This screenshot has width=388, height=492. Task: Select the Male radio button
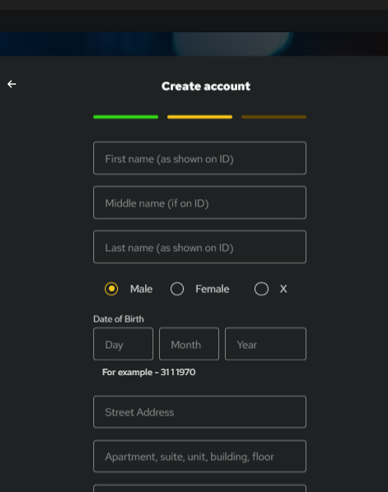coord(111,289)
